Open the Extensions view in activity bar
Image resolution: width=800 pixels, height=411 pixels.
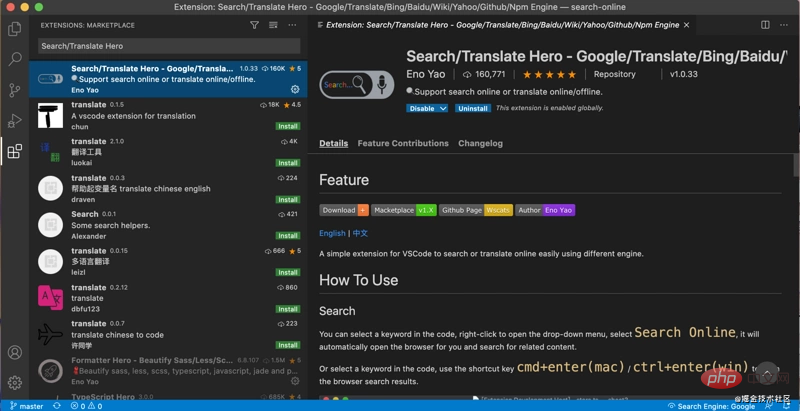(x=15, y=151)
